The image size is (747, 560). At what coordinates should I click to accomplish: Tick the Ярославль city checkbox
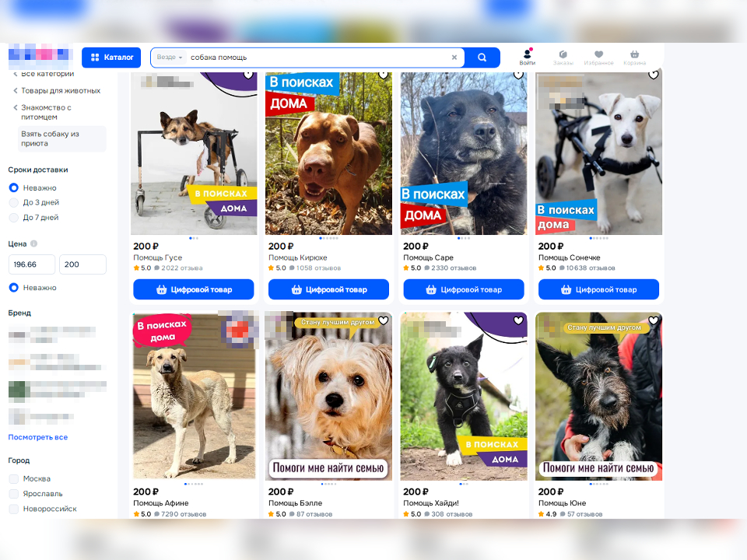[x=14, y=494]
